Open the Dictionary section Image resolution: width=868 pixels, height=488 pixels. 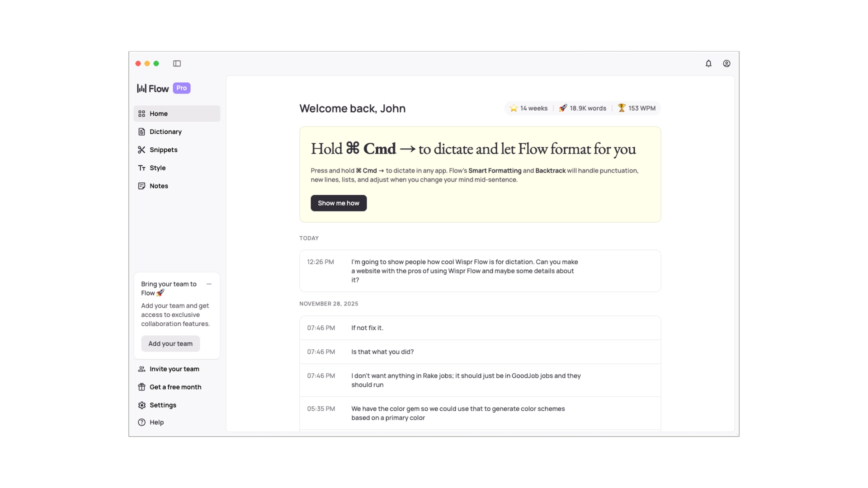coord(165,131)
